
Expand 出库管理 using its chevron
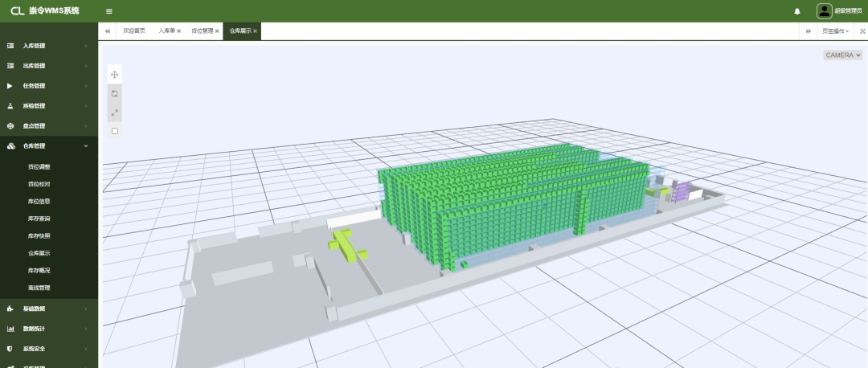pyautogui.click(x=86, y=66)
